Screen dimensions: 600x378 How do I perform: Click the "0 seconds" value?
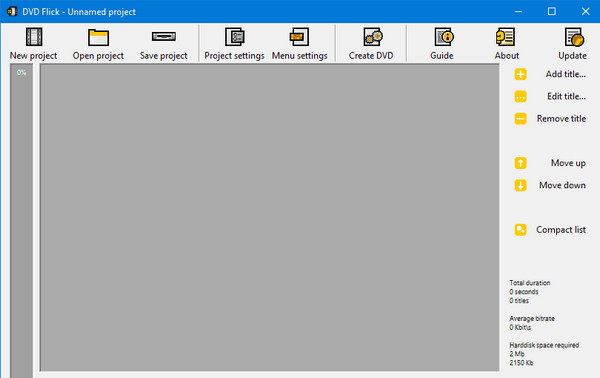[524, 292]
